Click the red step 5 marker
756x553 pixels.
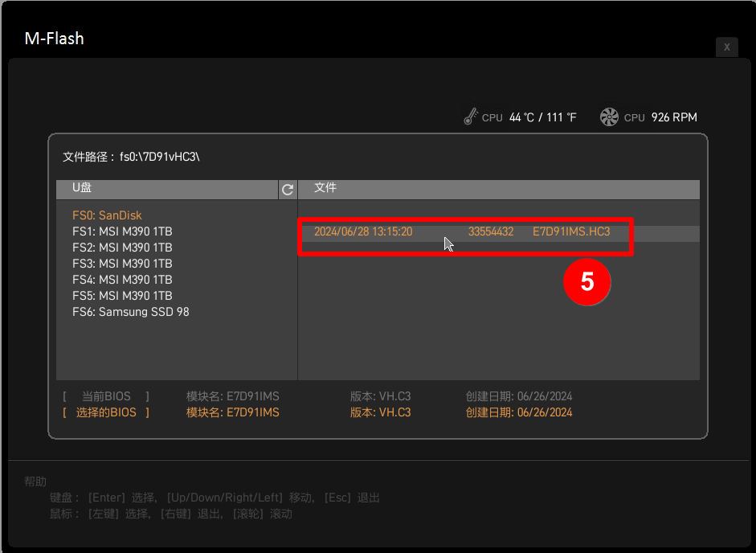[x=587, y=282]
